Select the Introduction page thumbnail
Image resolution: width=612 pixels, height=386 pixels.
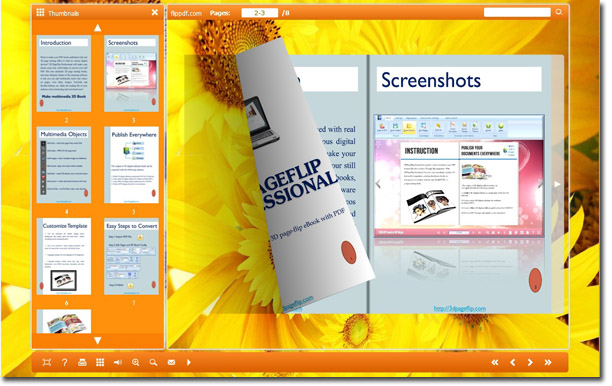(64, 73)
